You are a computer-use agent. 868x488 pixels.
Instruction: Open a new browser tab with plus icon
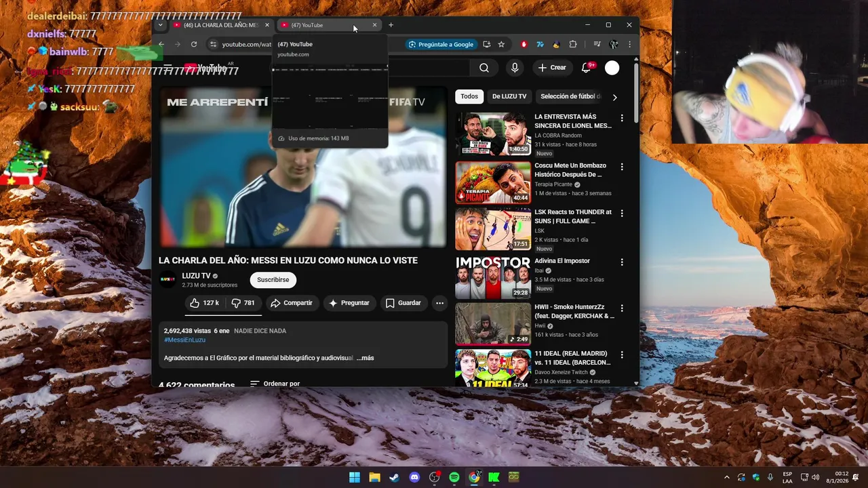[391, 25]
